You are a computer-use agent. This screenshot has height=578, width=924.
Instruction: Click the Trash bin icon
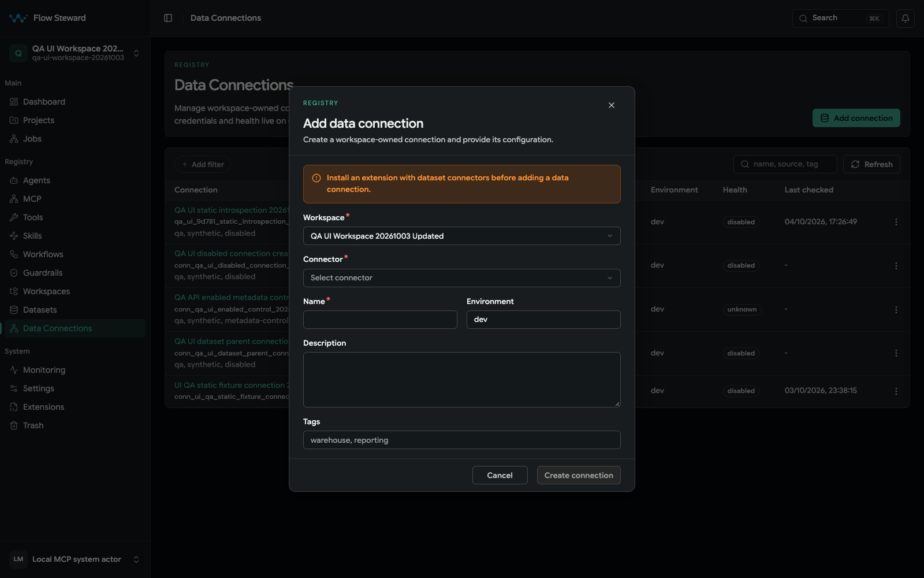[x=14, y=425]
